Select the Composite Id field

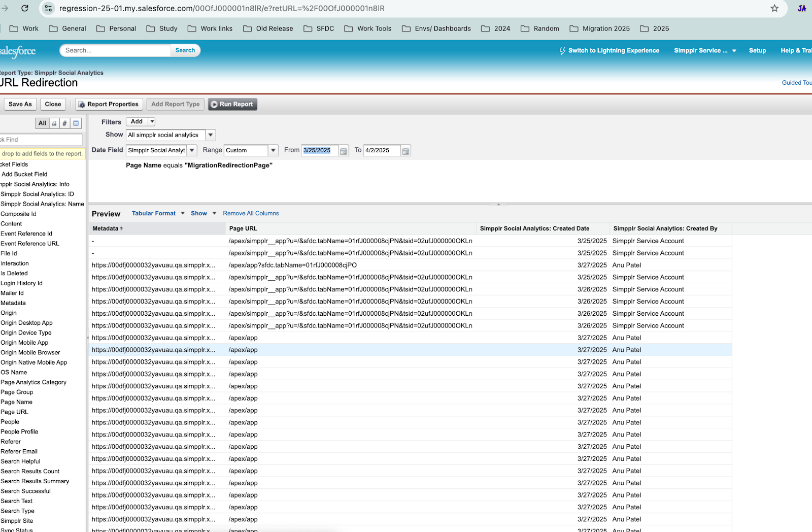pos(18,214)
